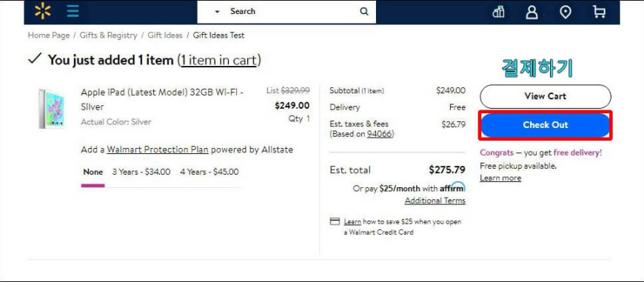
Task: Open the 1 item in cart link
Action: [x=219, y=61]
